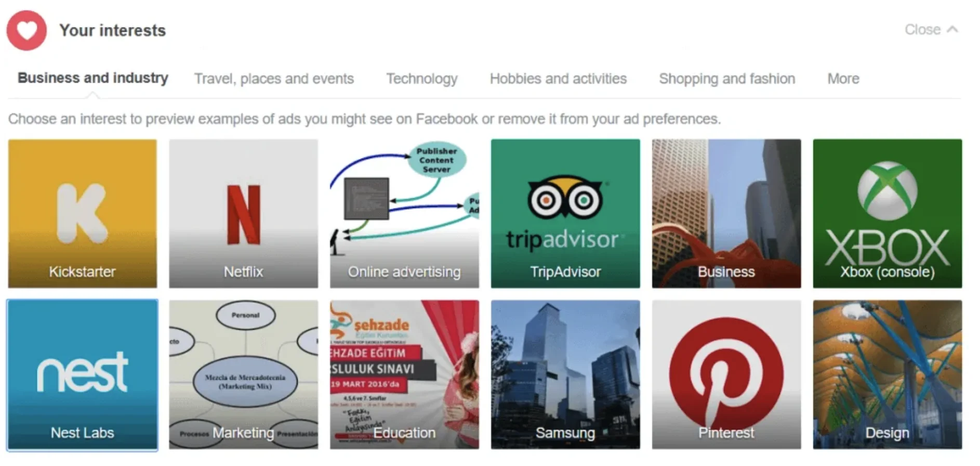
Task: Click the red heart interests icon
Action: click(27, 30)
